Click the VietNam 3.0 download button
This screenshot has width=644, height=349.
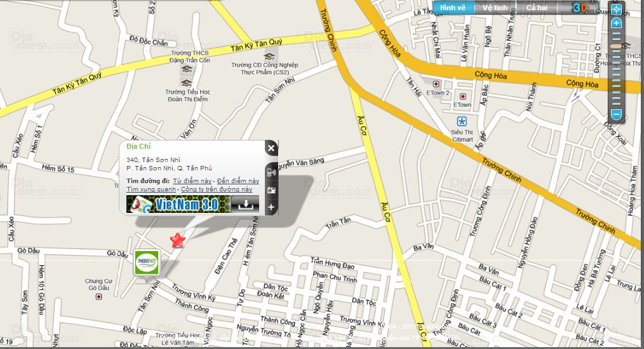point(245,204)
